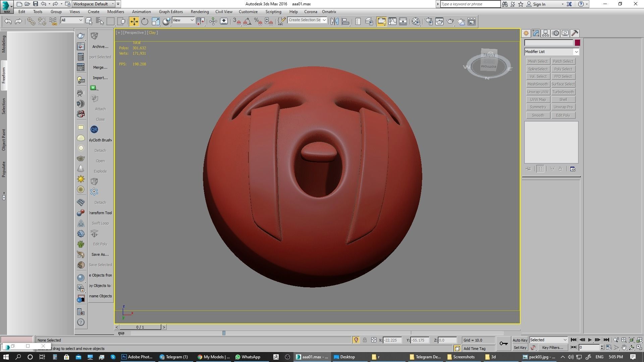Open the Graph Editors menu
The width and height of the screenshot is (644, 362).
(x=171, y=12)
